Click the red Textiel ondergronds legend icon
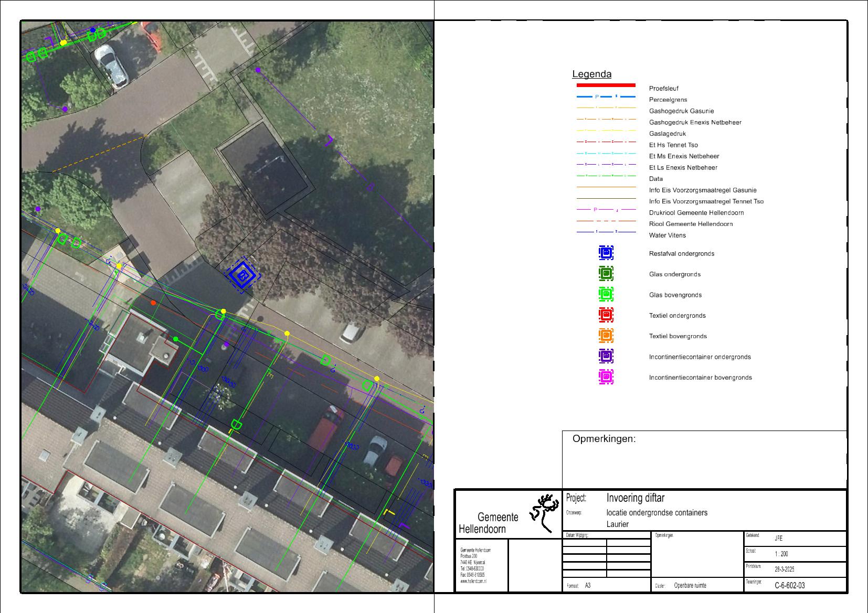868x613 pixels. pos(606,315)
